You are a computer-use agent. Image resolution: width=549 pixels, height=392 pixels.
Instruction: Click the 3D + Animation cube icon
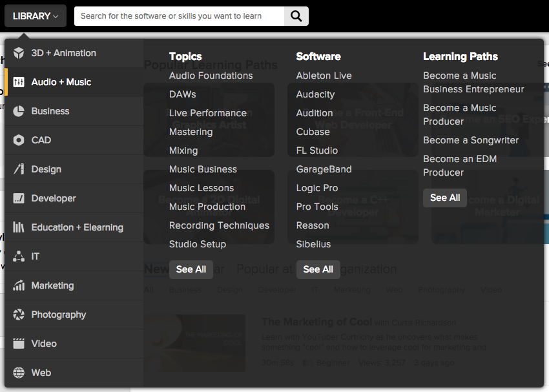(19, 53)
